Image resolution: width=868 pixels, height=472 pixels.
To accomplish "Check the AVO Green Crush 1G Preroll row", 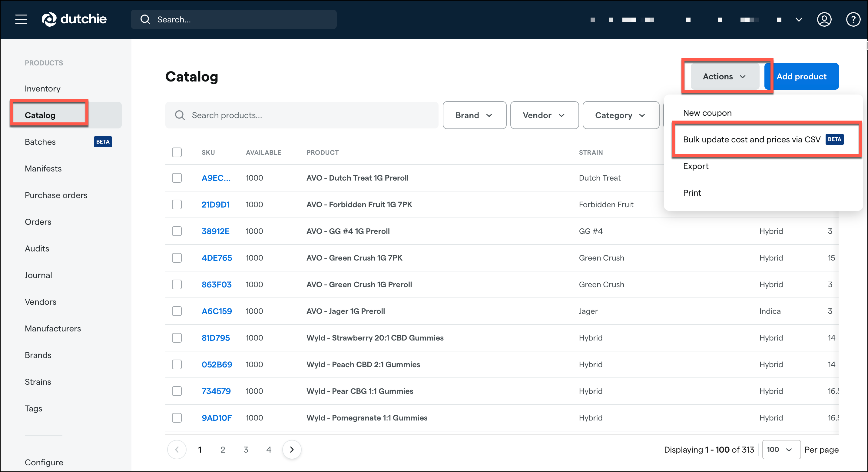I will tap(177, 284).
